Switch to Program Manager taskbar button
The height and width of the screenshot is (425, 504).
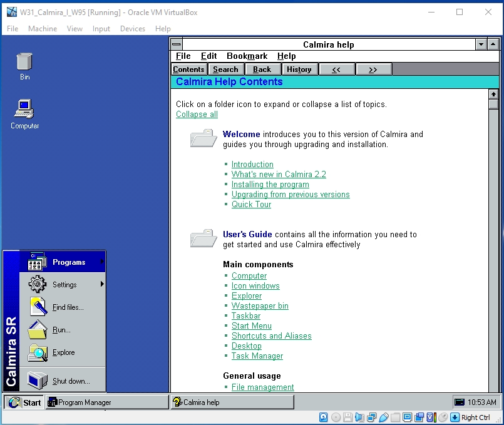tap(107, 402)
